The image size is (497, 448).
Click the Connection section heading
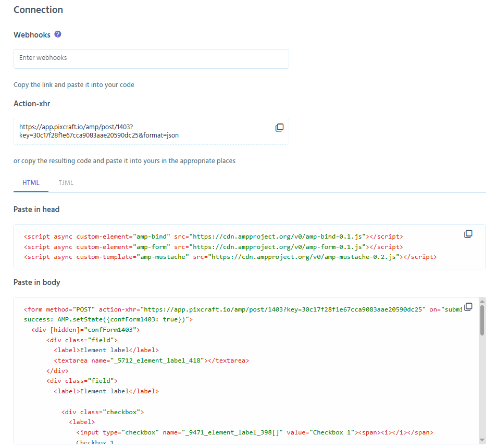(38, 10)
